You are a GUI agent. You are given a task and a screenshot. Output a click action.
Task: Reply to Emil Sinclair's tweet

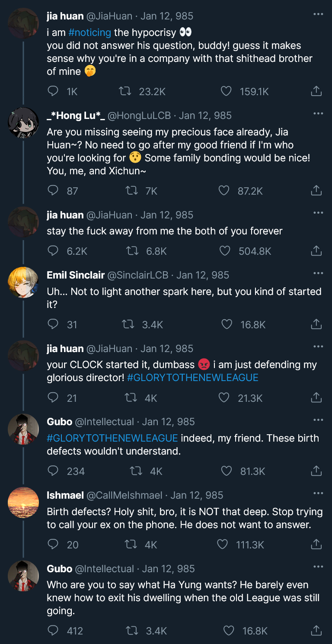click(x=53, y=324)
